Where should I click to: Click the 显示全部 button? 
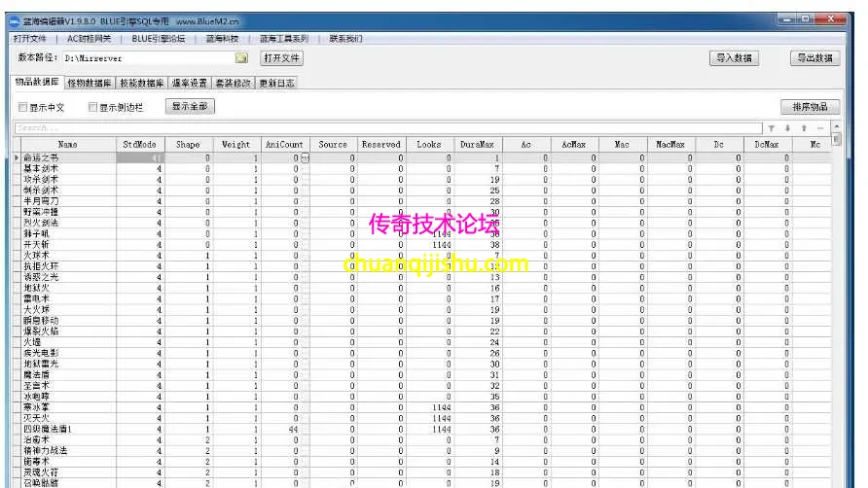point(190,106)
